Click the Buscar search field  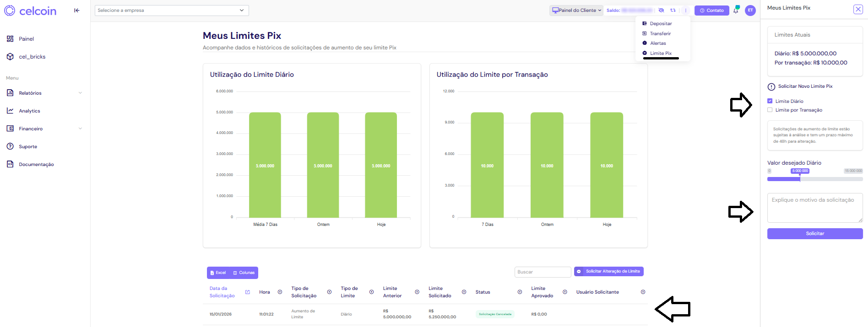(542, 272)
